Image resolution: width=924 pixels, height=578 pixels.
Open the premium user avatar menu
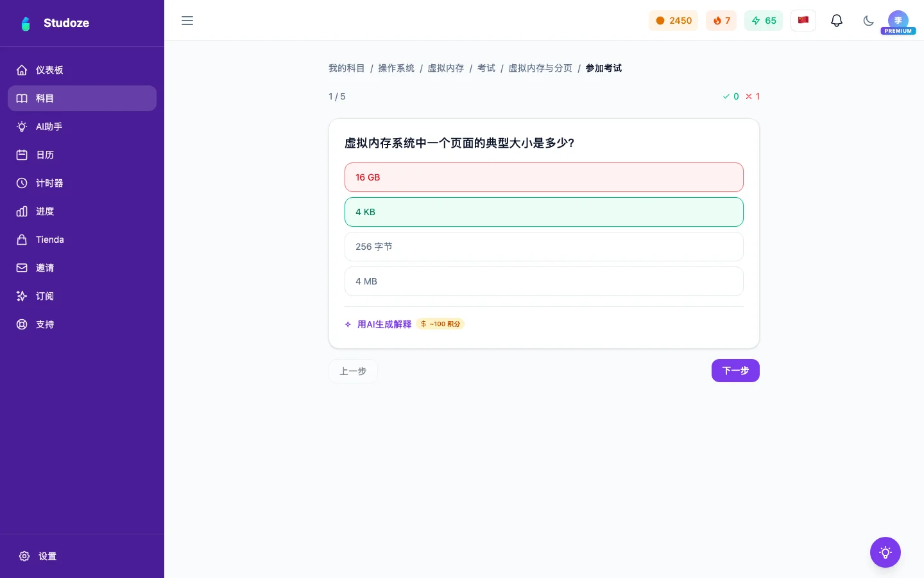point(898,22)
